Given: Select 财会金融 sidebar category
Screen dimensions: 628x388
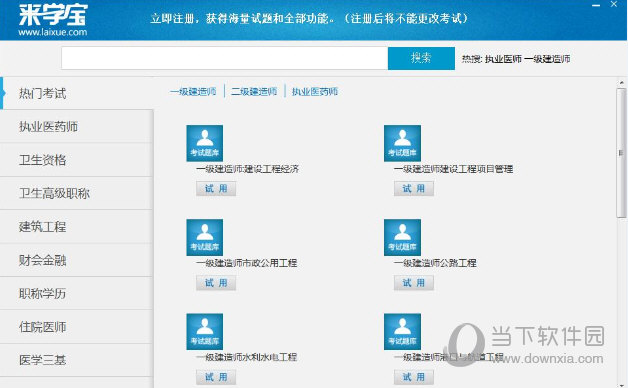Looking at the screenshot, I should click(76, 260).
